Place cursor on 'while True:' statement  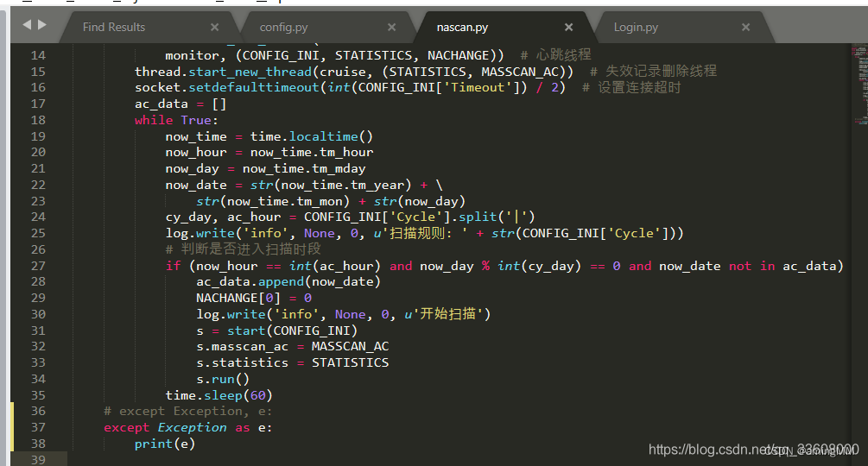tap(176, 120)
